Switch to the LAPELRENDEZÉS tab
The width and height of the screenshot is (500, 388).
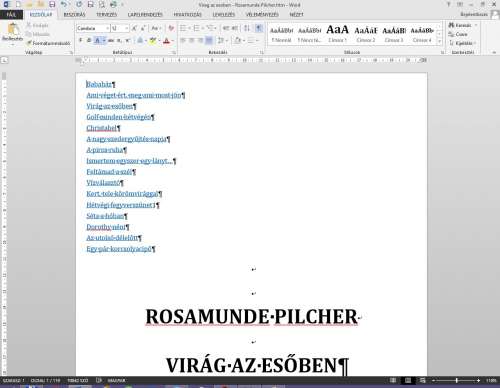tap(145, 15)
